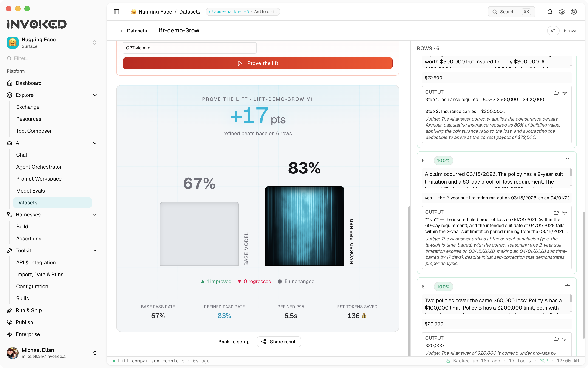Click the Hugging Face workspace avatar
This screenshot has height=368, width=588.
pos(12,43)
